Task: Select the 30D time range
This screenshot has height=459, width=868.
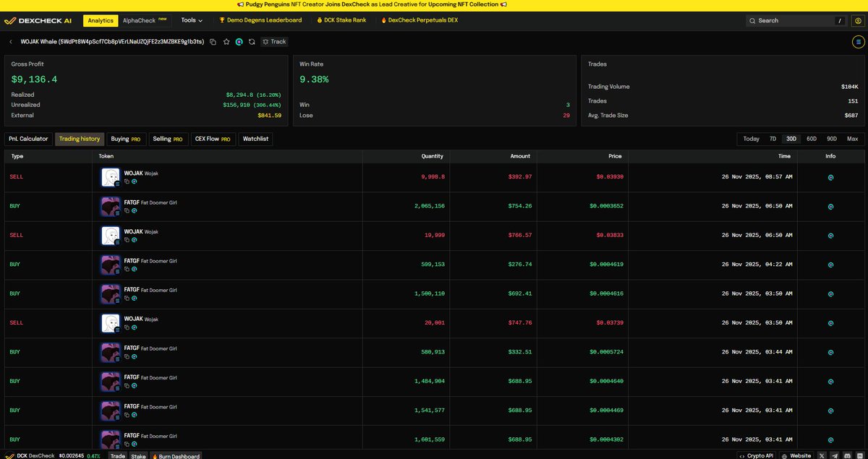Action: (x=791, y=139)
